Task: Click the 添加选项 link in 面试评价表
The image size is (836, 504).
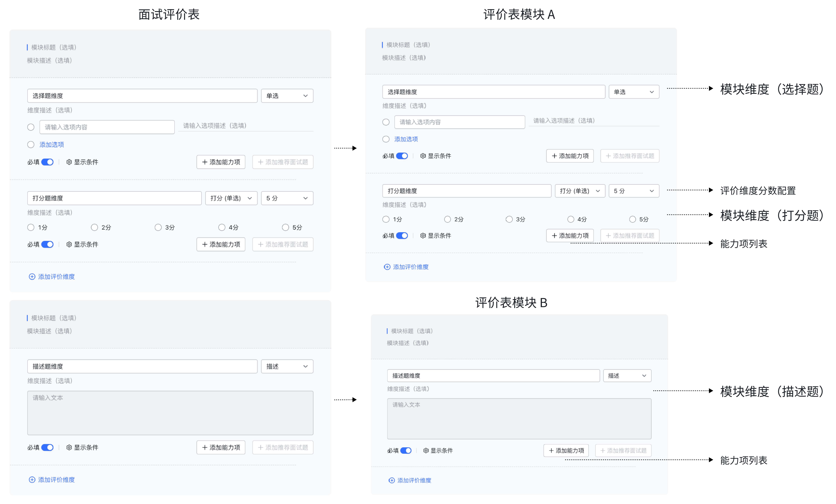Action: pyautogui.click(x=52, y=145)
